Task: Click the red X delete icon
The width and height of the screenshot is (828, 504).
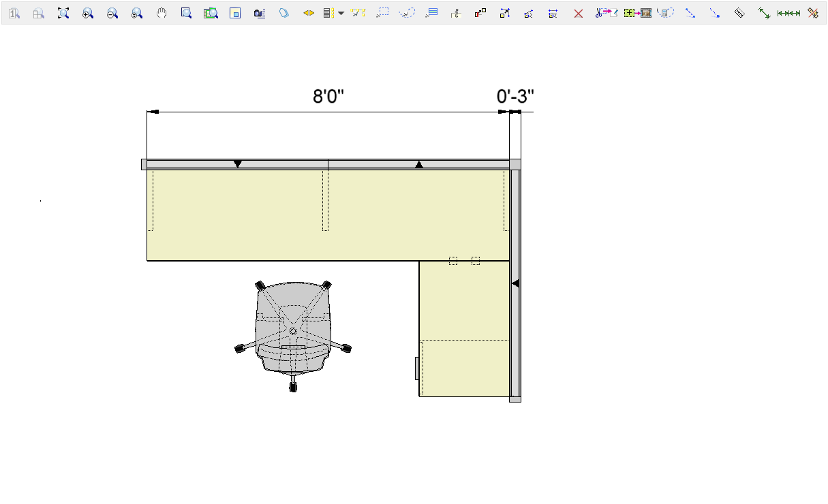Action: (x=579, y=13)
